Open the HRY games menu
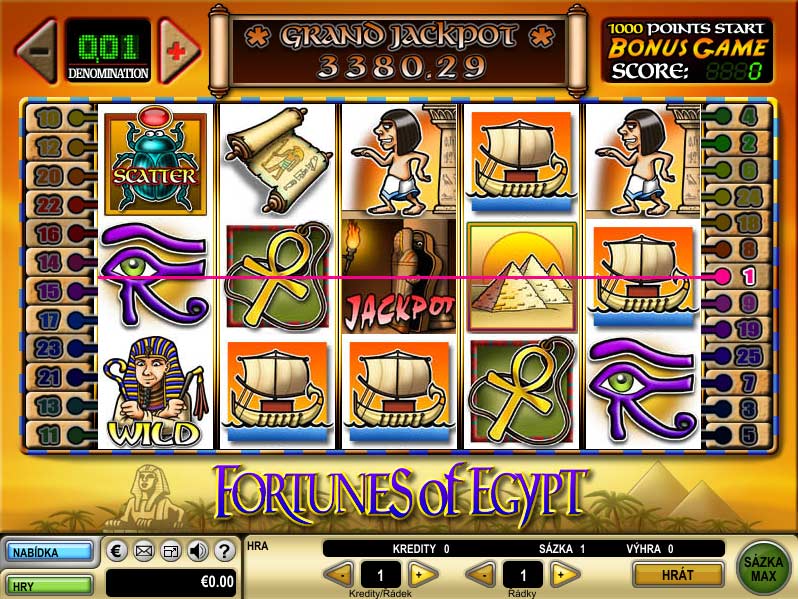 (49, 586)
